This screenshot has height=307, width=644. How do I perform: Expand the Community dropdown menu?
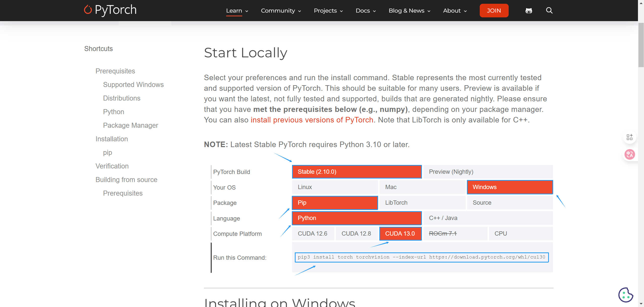pyautogui.click(x=281, y=11)
